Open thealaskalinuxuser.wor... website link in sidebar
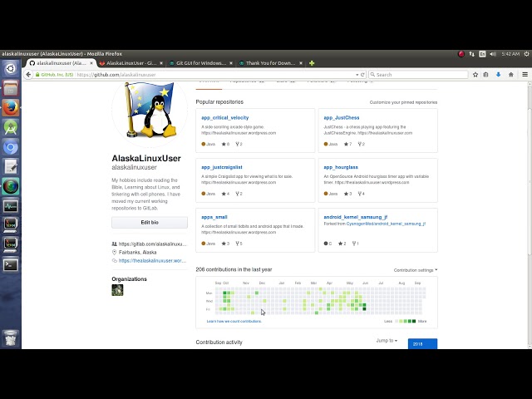The image size is (532, 399). click(x=152, y=261)
